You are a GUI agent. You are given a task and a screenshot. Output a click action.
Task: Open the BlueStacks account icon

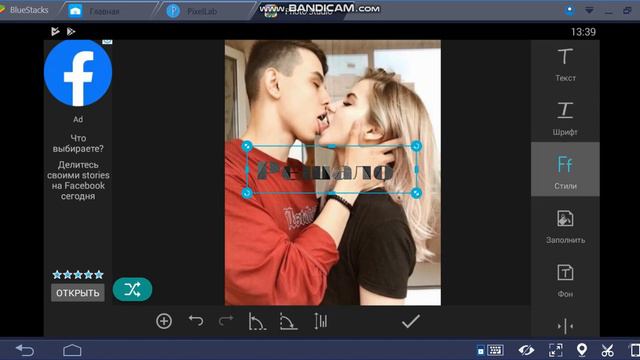[x=569, y=10]
